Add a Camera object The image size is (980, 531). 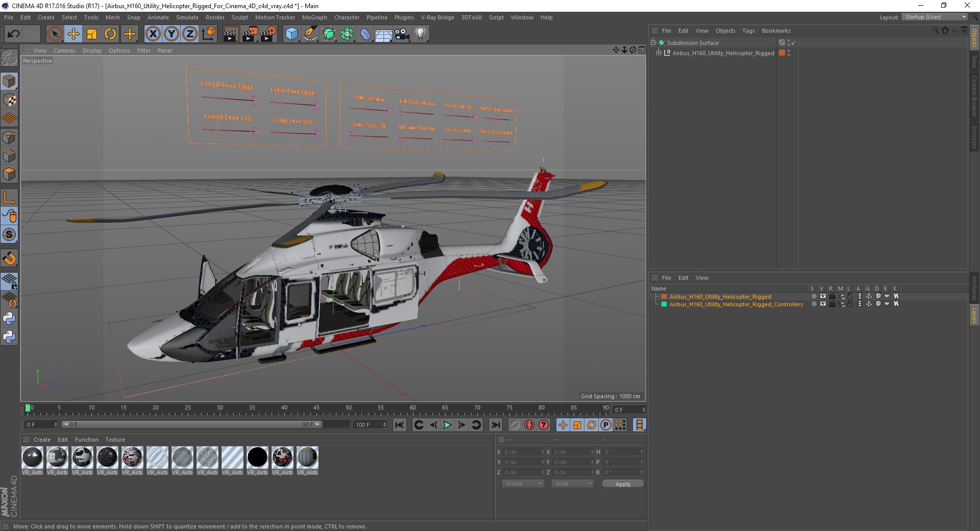point(402,34)
